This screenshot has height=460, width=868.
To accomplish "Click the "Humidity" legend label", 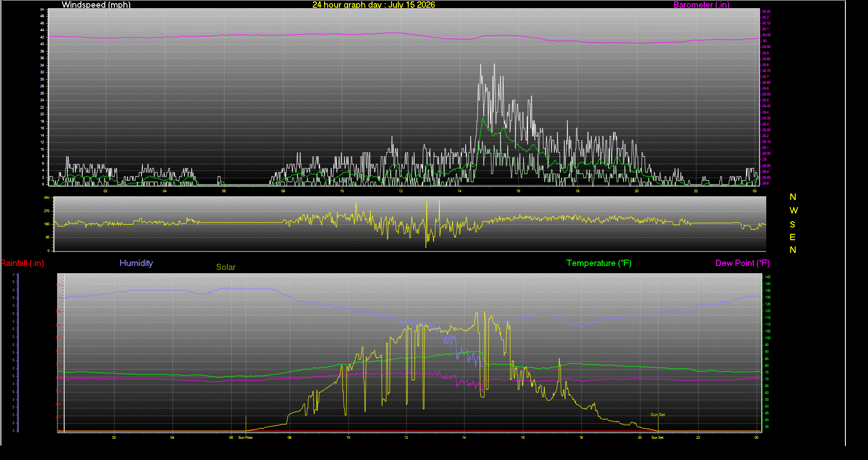I will [136, 263].
